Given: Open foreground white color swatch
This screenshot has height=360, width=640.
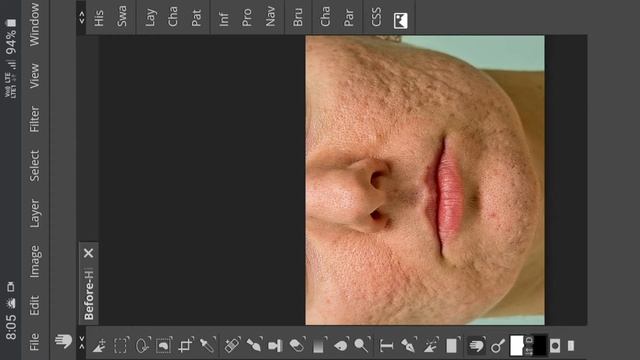Looking at the screenshot, I should tap(517, 346).
